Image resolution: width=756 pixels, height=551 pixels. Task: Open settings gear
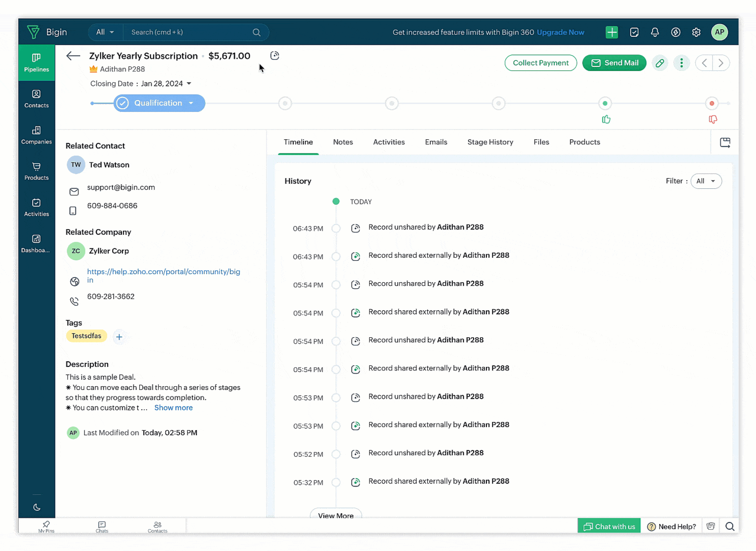[x=696, y=32]
